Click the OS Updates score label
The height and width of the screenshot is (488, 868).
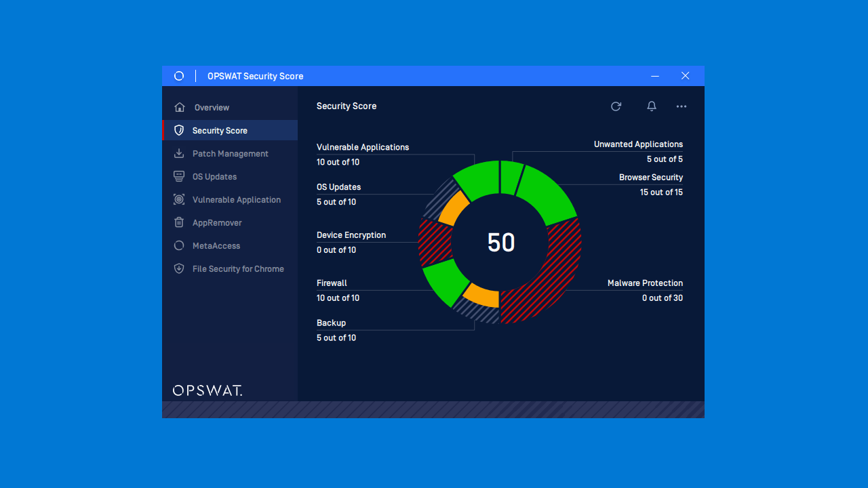pos(339,187)
